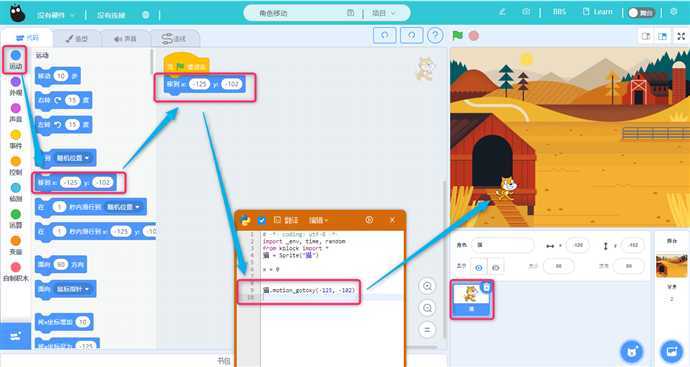Switch to the large stage layout
The image size is (690, 367).
click(x=662, y=36)
